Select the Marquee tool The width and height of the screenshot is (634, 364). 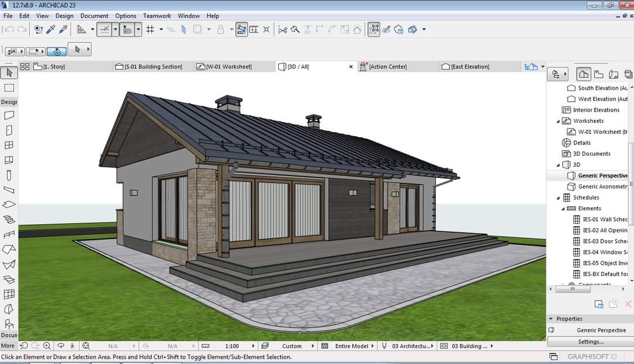point(9,88)
